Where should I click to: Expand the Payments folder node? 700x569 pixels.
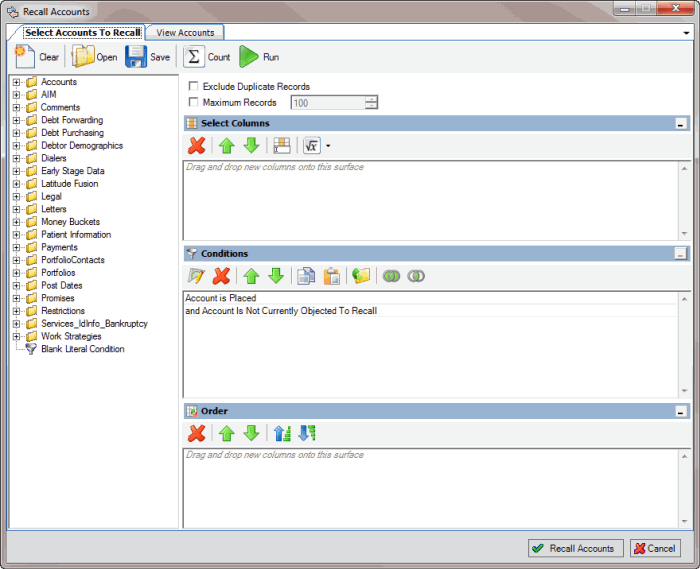point(17,247)
